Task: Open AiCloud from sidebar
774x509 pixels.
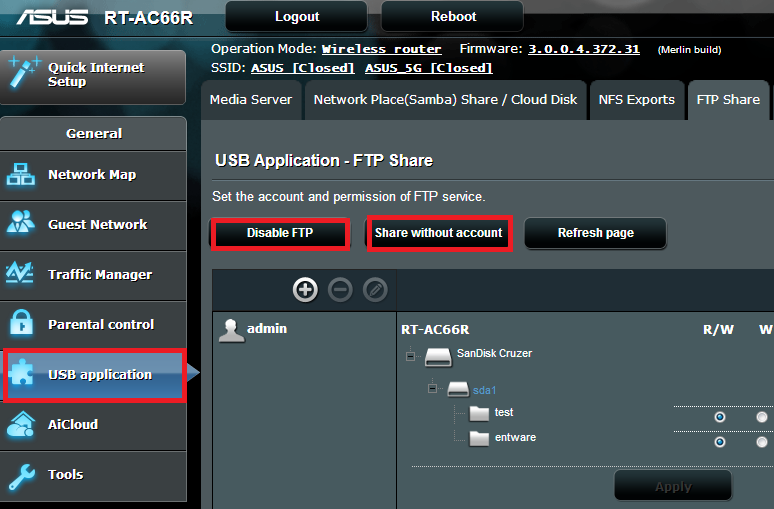Action: [73, 425]
